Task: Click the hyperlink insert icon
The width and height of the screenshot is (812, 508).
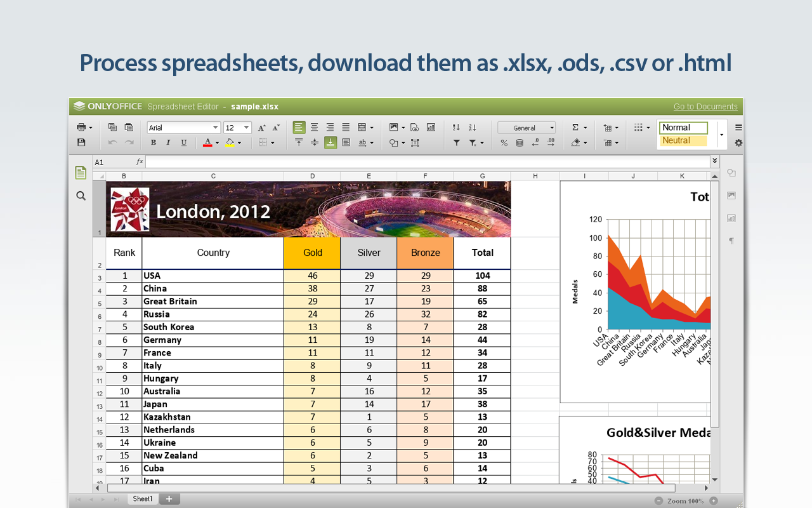Action: click(x=415, y=128)
